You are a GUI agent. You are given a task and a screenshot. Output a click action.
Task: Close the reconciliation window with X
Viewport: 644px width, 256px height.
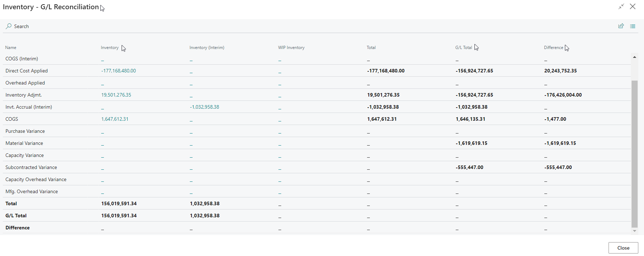pyautogui.click(x=633, y=7)
